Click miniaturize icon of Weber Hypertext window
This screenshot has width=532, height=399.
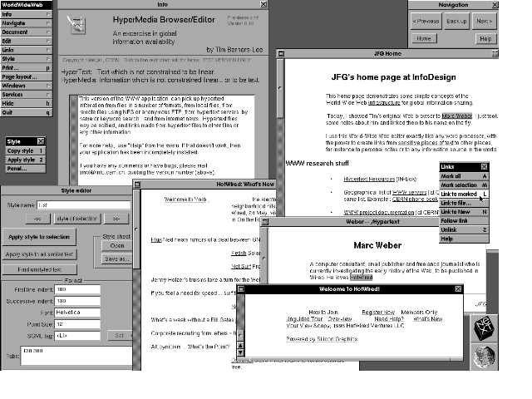265,222
